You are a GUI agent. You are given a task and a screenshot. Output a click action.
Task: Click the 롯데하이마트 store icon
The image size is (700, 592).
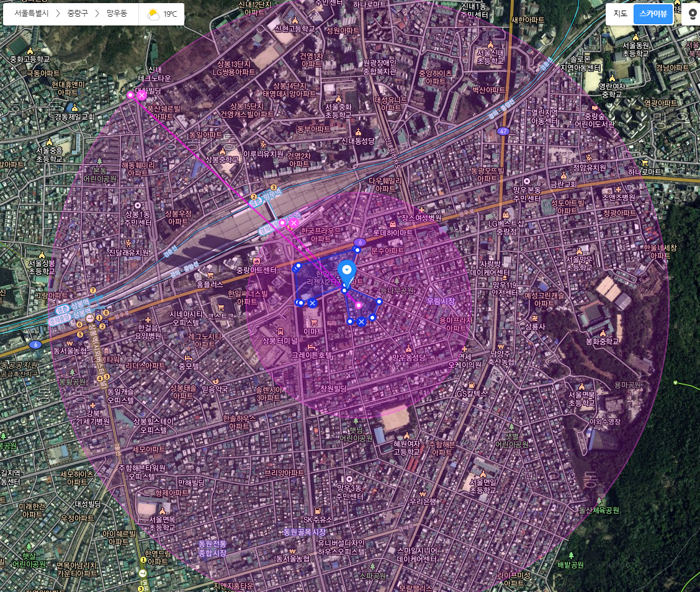pos(392,223)
